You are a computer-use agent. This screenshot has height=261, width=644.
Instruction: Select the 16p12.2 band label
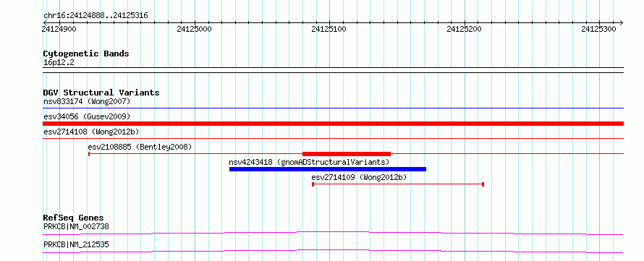click(59, 63)
